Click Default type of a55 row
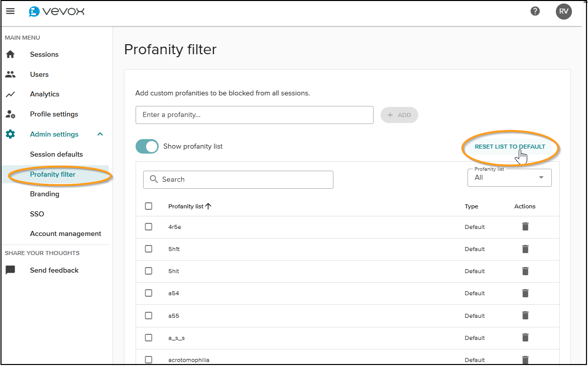 coord(475,316)
